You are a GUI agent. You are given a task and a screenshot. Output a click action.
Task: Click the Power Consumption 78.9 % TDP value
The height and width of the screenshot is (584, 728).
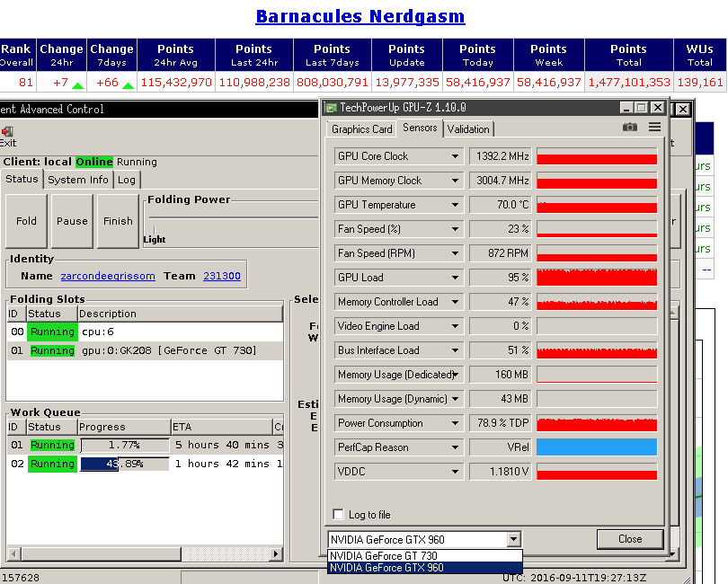pos(501,423)
